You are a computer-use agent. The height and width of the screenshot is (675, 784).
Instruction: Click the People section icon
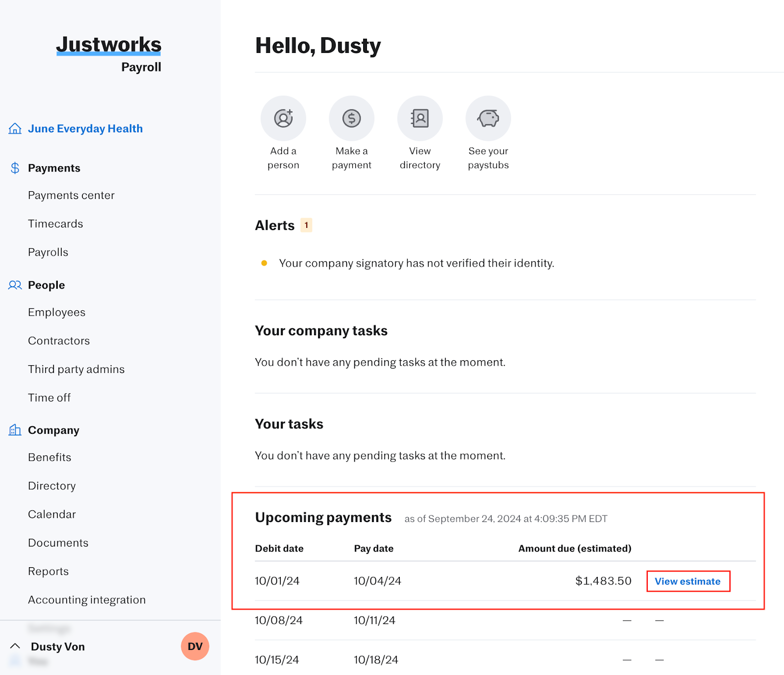pos(15,285)
